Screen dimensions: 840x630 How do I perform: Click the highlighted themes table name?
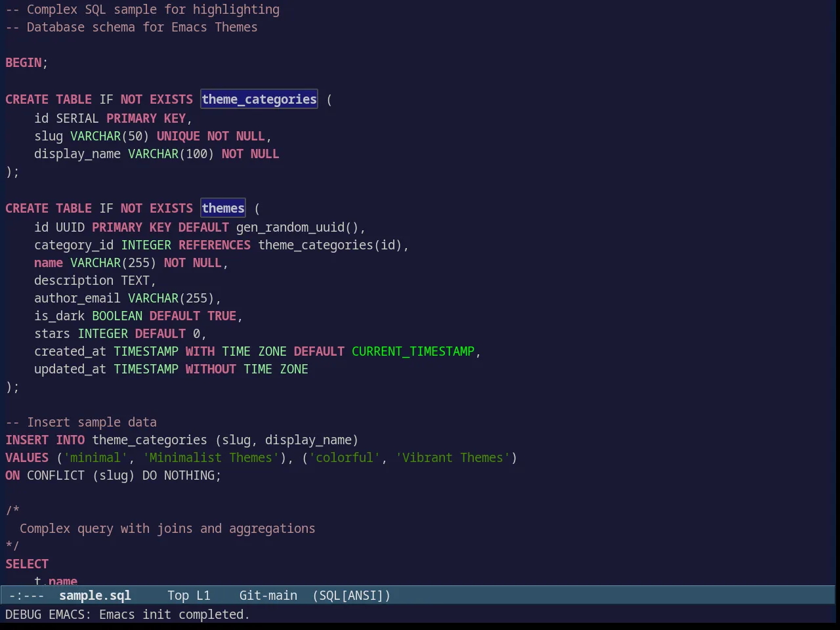click(x=223, y=208)
